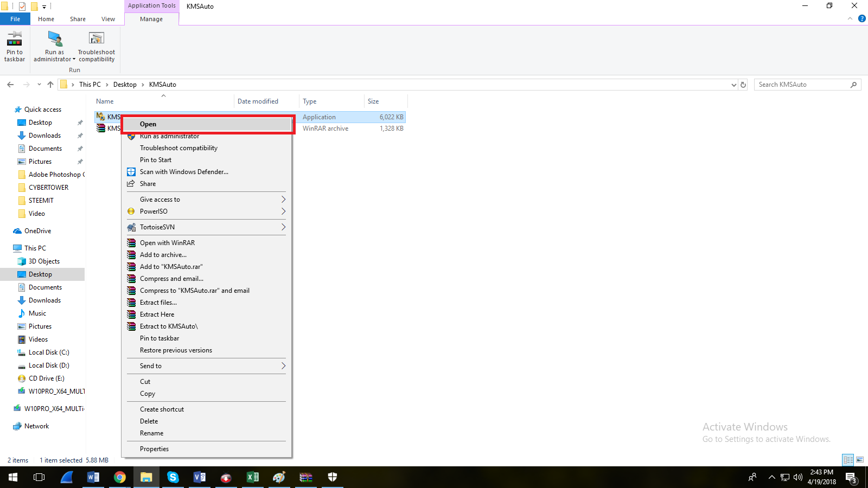The height and width of the screenshot is (488, 868).
Task: Open Network in navigation pane
Action: [x=36, y=426]
